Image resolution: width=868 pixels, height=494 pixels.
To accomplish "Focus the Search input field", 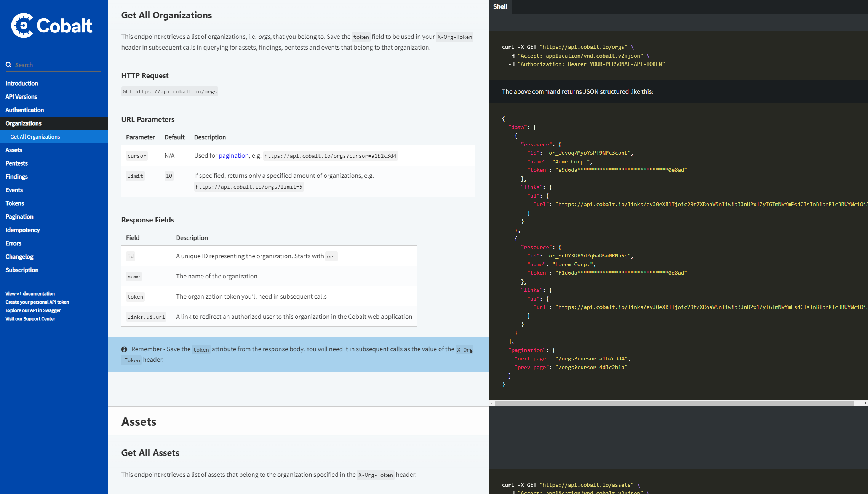I will coord(57,65).
